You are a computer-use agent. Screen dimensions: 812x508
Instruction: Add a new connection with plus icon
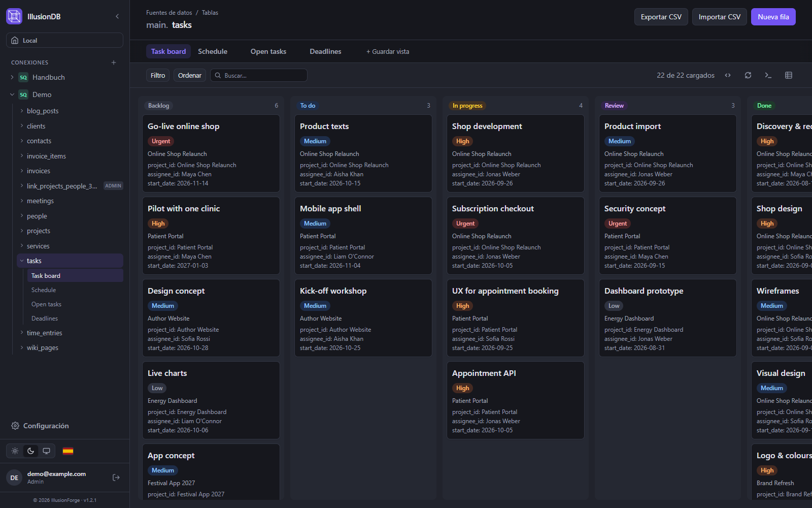tap(114, 62)
